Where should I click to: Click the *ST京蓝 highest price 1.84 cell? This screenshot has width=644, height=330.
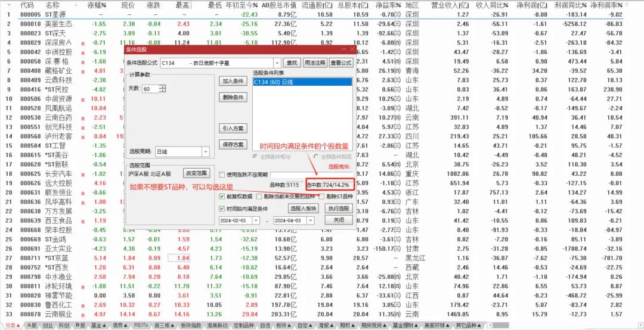pos(179,258)
